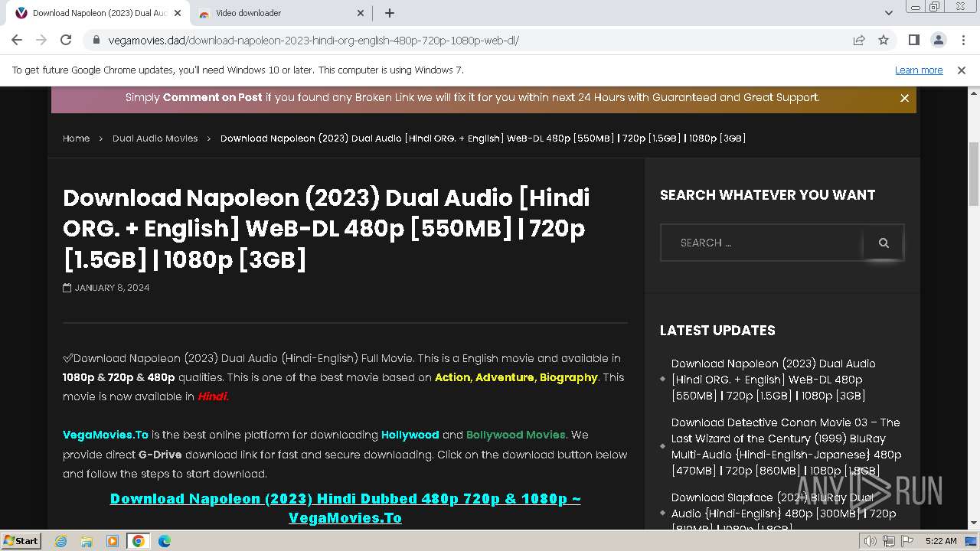Dismiss the Chrome update notice bar
The height and width of the screenshot is (551, 980).
pos(962,70)
